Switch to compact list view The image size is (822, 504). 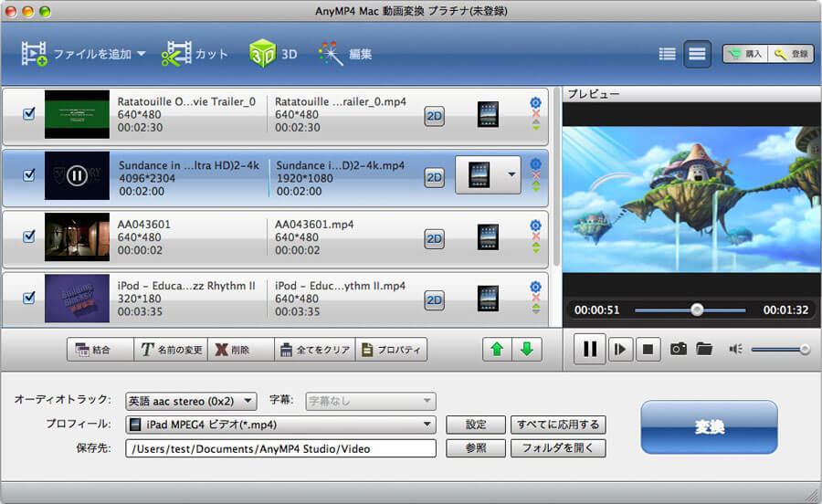click(667, 54)
